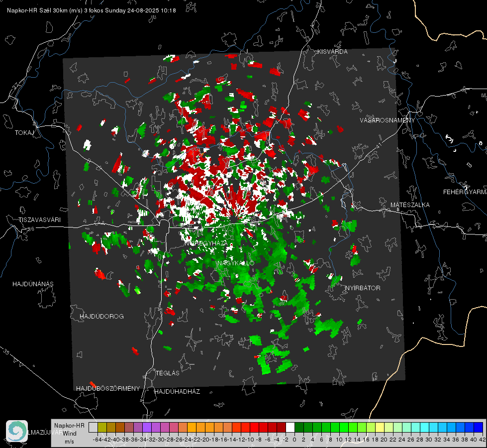Viewport: 487px width, 448px height.
Task: Click the NYÍRBÁTOR town label
Action: tap(363, 288)
